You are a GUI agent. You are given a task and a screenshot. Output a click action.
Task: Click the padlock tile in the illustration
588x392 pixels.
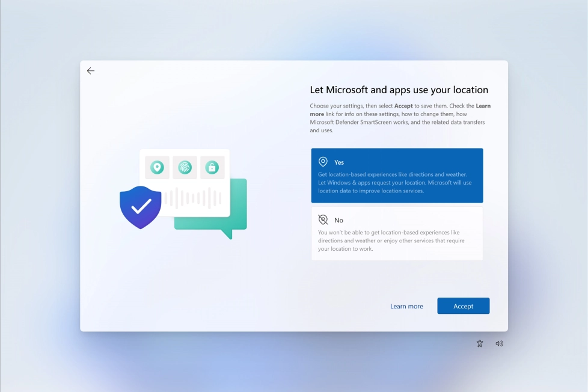pos(212,167)
